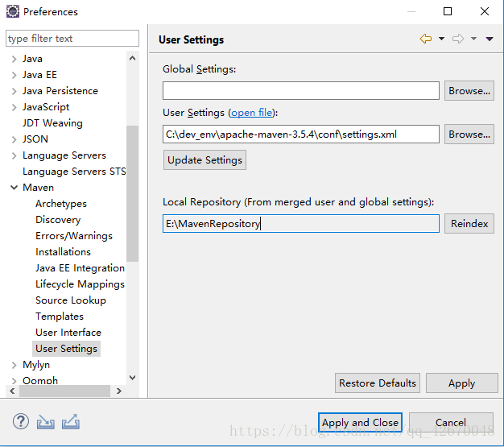Click the Reindex button
Screen dimensions: 504x447
coord(469,224)
